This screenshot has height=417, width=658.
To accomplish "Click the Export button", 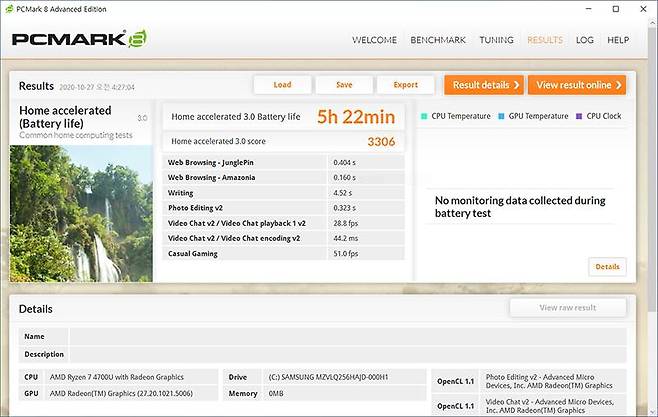I will pyautogui.click(x=405, y=85).
